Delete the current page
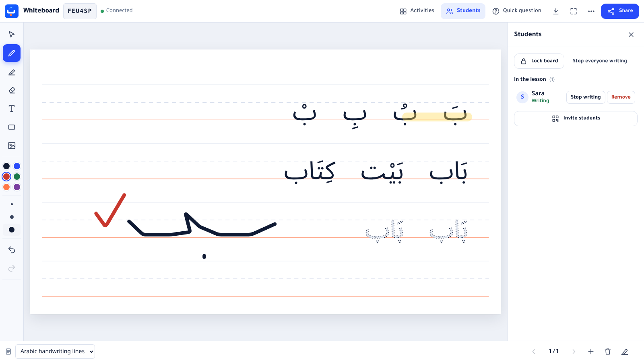The image size is (644, 362). [x=608, y=352]
